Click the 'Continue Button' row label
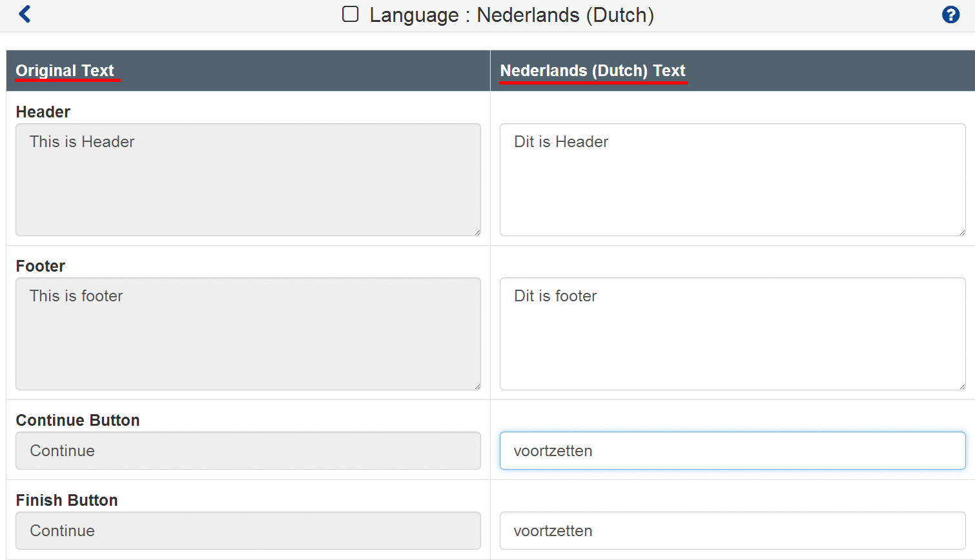 pos(77,420)
